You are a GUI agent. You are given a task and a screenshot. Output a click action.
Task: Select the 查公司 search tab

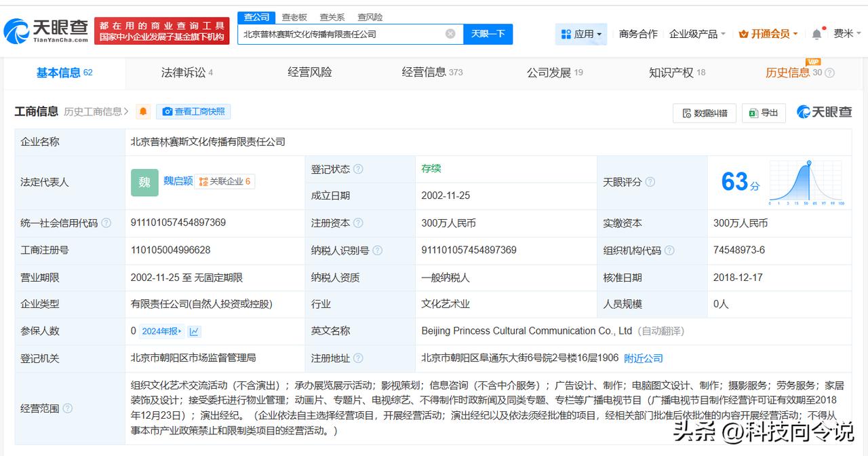[256, 17]
